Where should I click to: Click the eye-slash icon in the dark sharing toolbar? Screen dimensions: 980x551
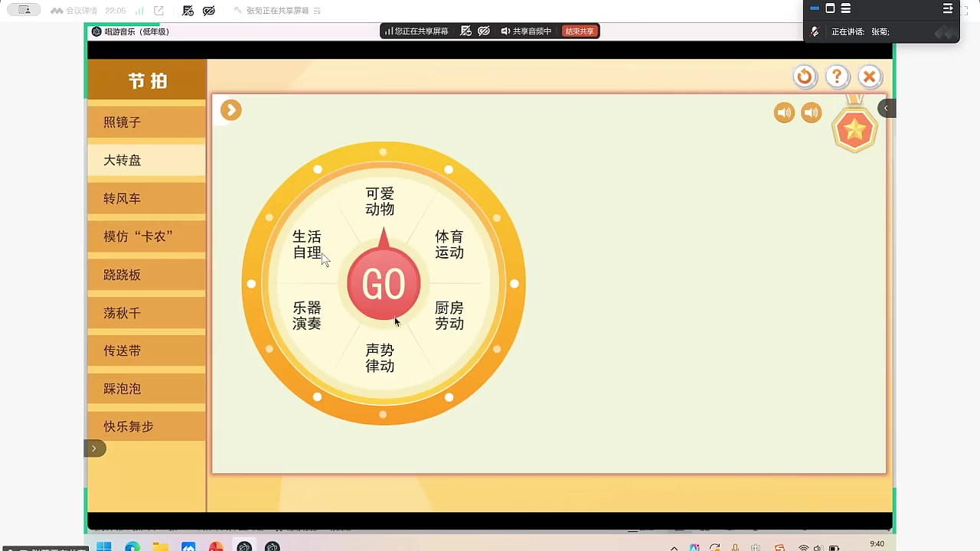484,31
